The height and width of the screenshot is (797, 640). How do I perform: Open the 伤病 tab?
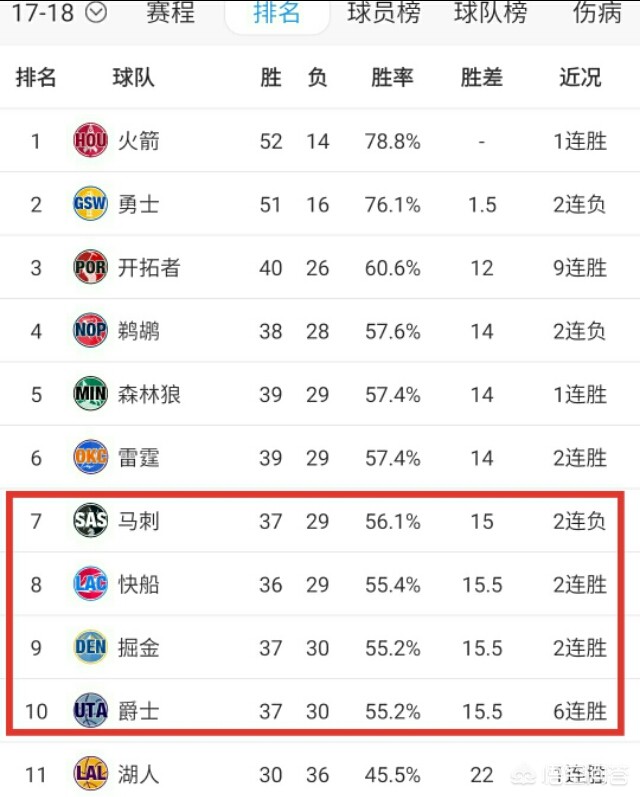[597, 13]
